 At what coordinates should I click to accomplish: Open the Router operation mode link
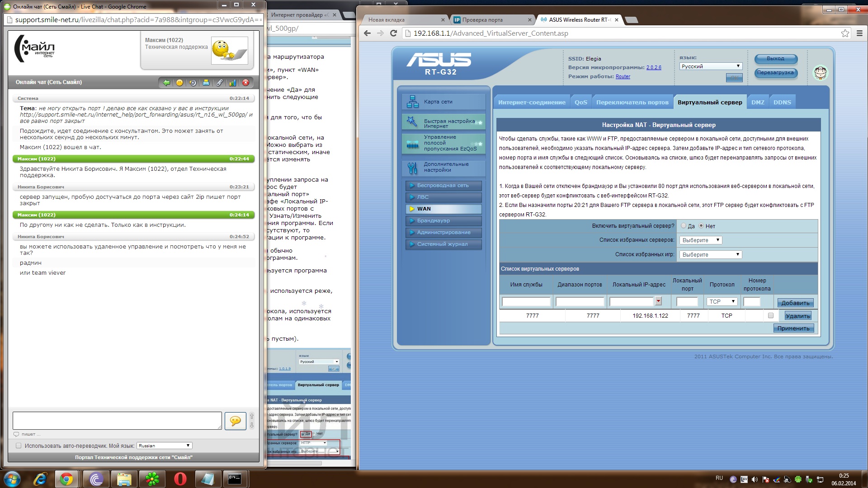click(623, 77)
